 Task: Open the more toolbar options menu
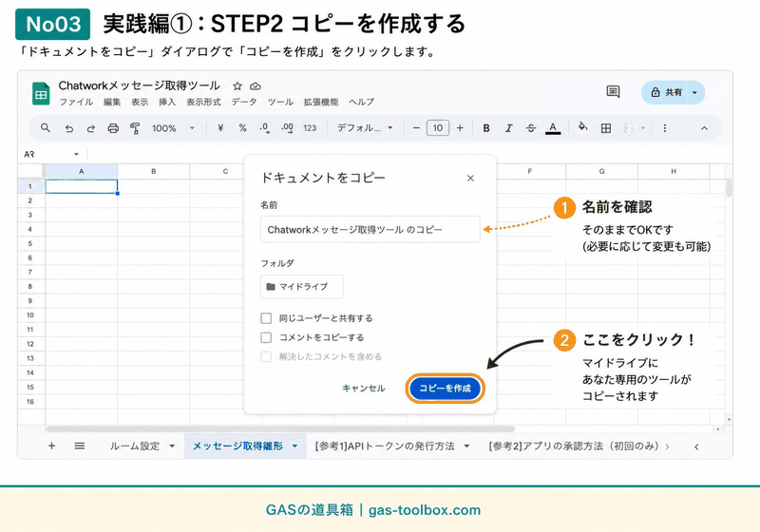(x=664, y=128)
